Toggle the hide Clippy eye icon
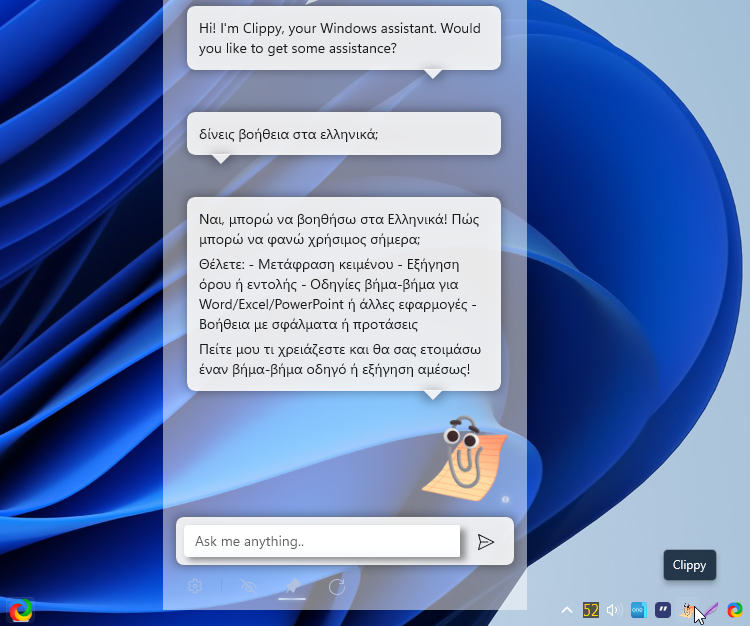The image size is (750, 626). (249, 587)
